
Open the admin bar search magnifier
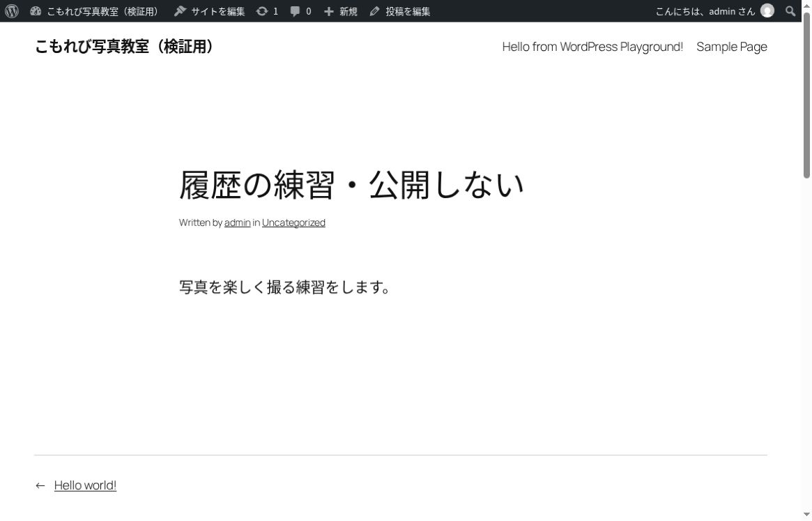click(790, 11)
